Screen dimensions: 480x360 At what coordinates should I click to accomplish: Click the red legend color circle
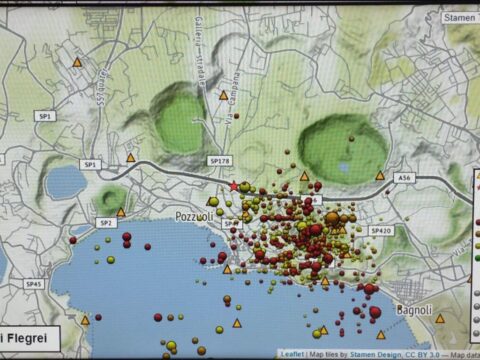tap(477, 222)
